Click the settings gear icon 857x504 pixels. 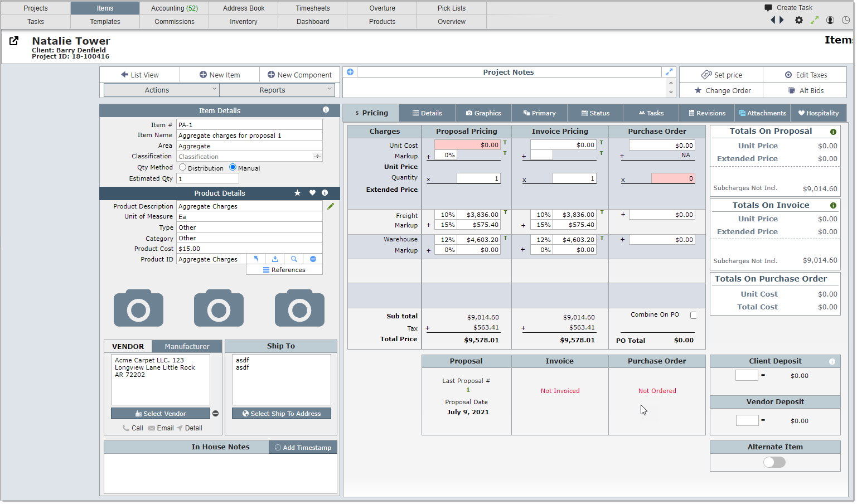coord(799,20)
